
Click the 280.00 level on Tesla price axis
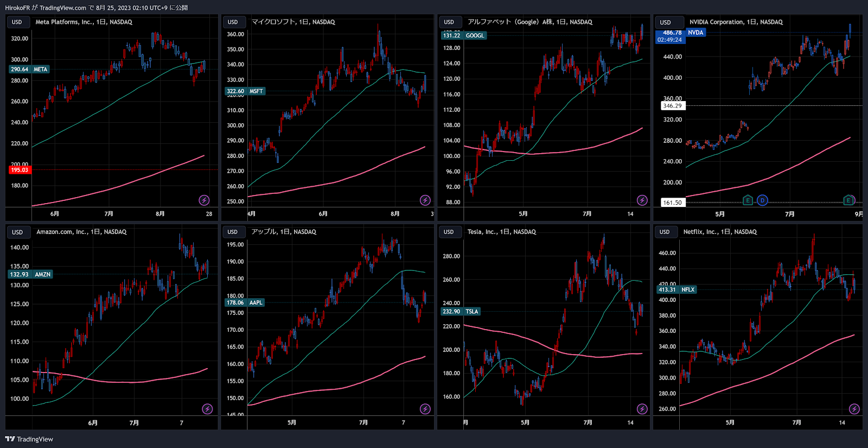click(451, 256)
